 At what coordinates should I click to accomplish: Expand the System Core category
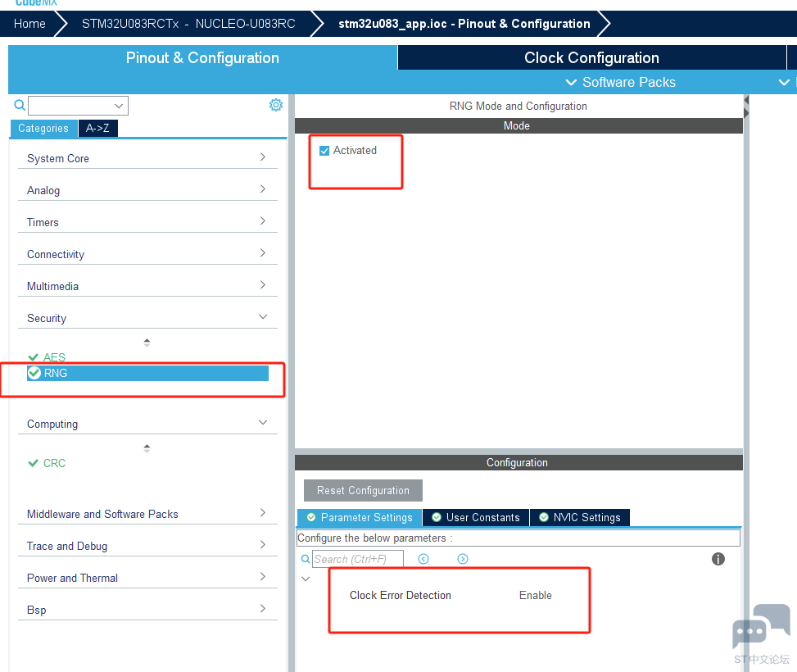point(147,158)
